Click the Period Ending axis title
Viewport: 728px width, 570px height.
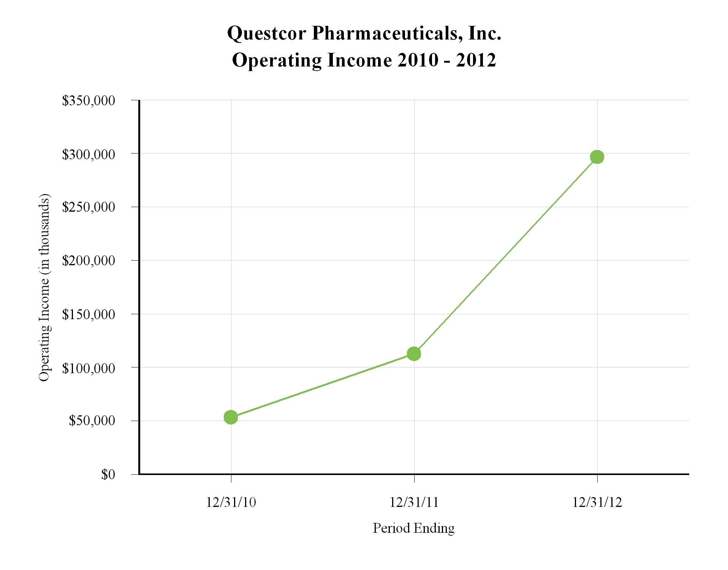pos(413,528)
